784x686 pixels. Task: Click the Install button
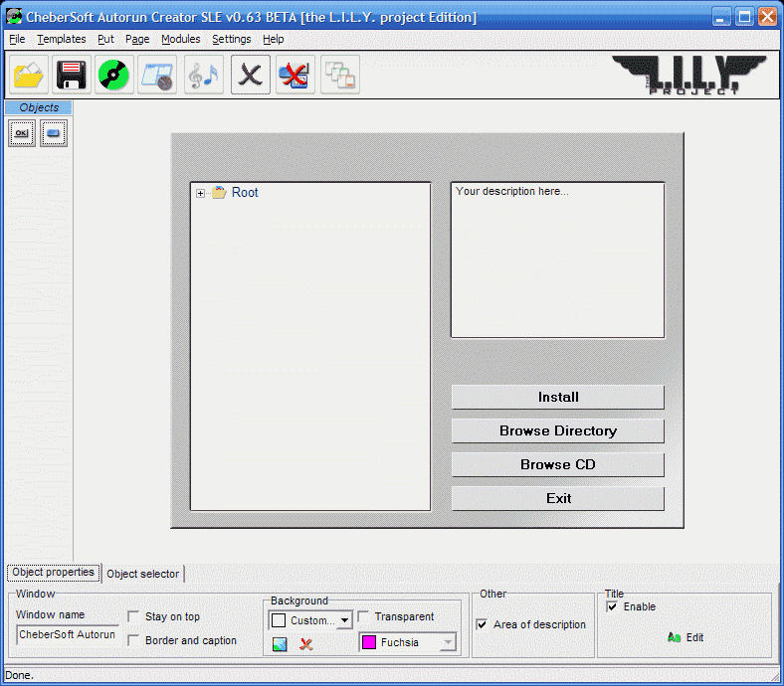tap(557, 397)
